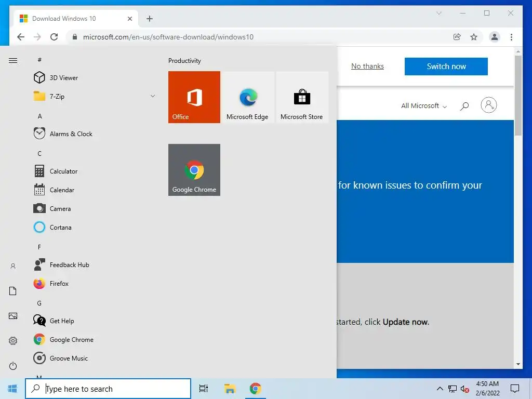532x399 pixels.
Task: Launch Firefox from the app list
Action: click(x=95, y=283)
